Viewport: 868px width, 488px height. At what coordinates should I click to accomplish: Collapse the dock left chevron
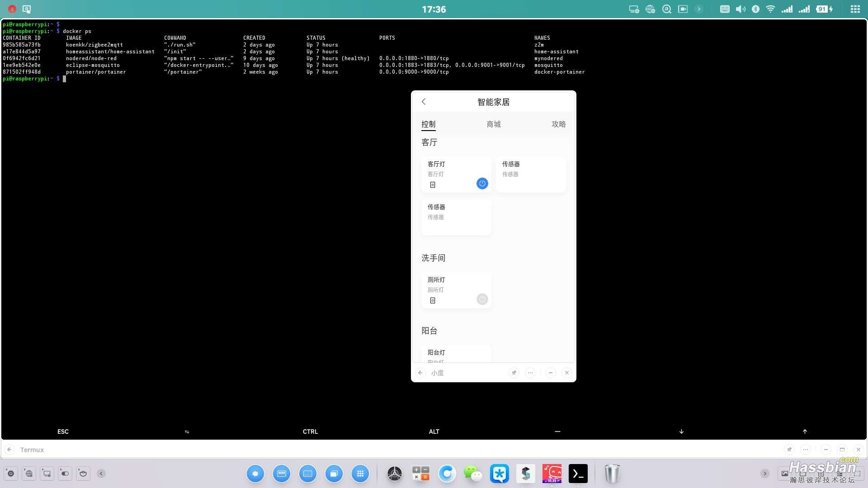101,474
